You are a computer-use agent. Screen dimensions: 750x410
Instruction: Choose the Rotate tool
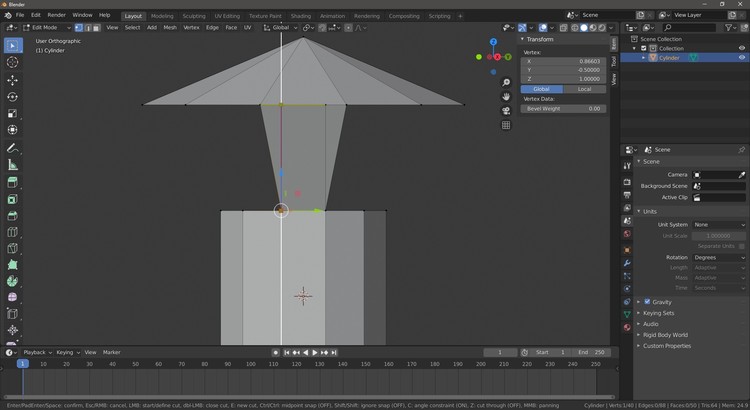click(13, 97)
